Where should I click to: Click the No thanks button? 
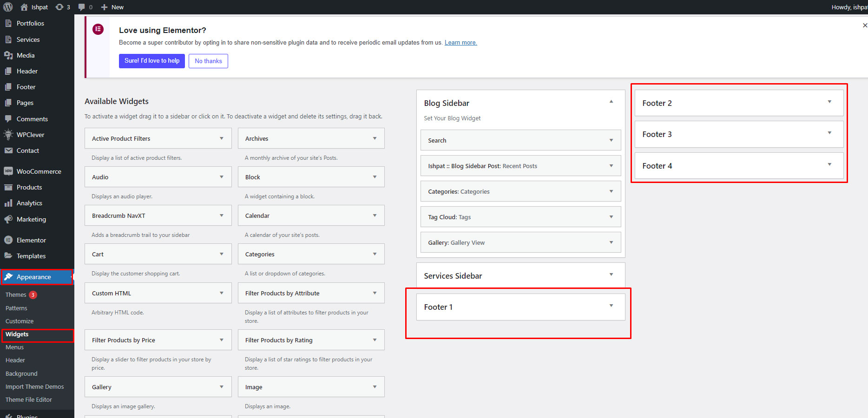(208, 61)
